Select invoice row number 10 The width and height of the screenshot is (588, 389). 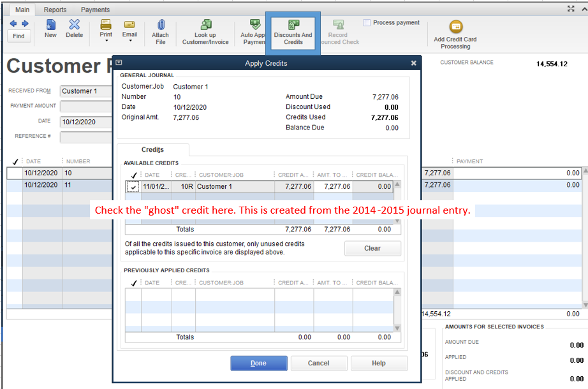click(294, 173)
